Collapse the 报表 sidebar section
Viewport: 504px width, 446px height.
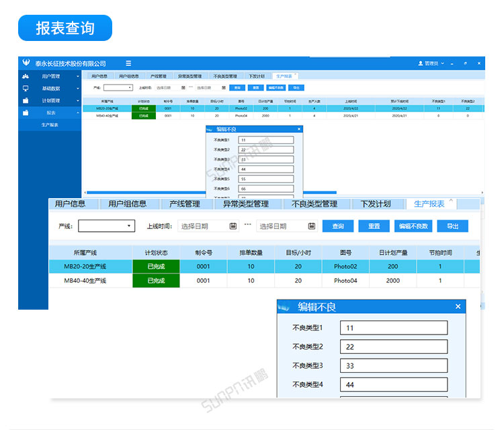(x=77, y=112)
